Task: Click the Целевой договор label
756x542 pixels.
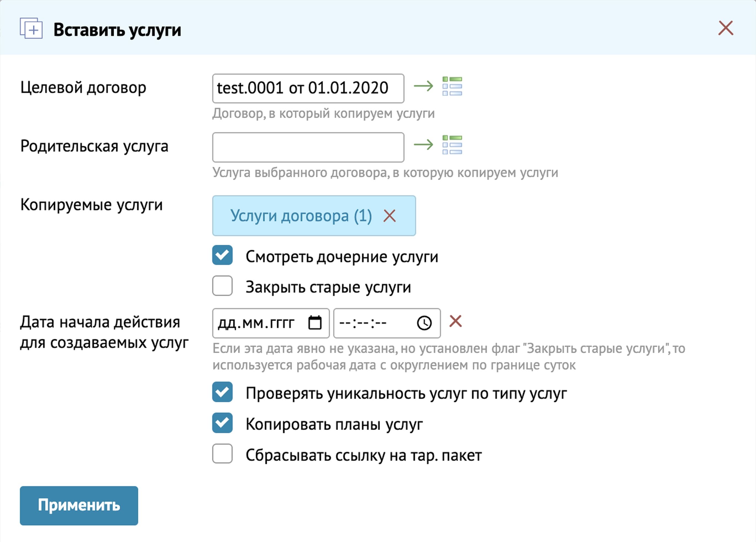Action: [x=83, y=88]
